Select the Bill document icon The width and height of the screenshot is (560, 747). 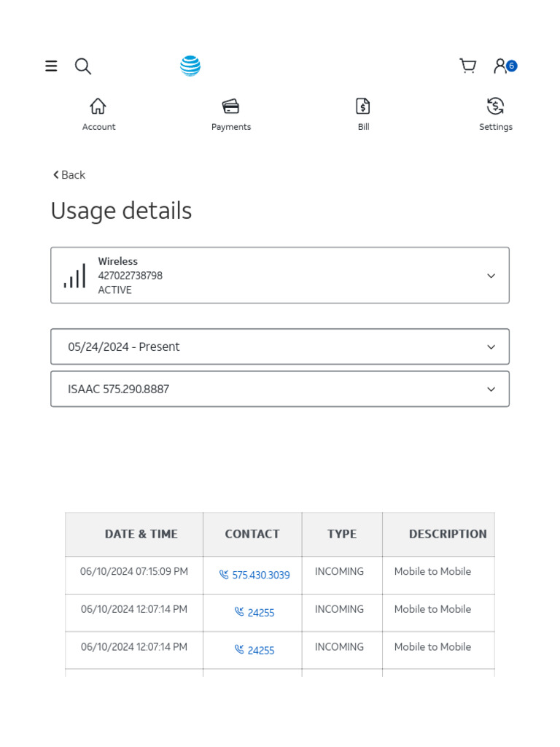(363, 107)
